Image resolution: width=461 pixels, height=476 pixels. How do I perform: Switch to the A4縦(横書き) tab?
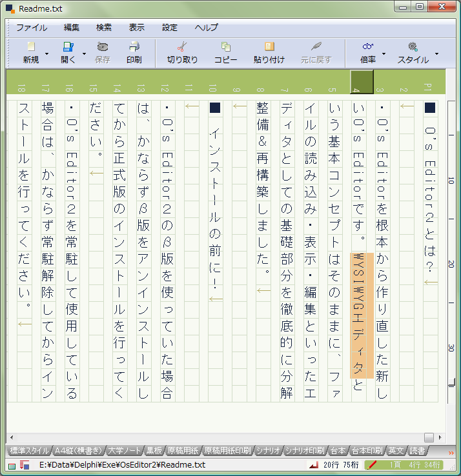(x=78, y=451)
